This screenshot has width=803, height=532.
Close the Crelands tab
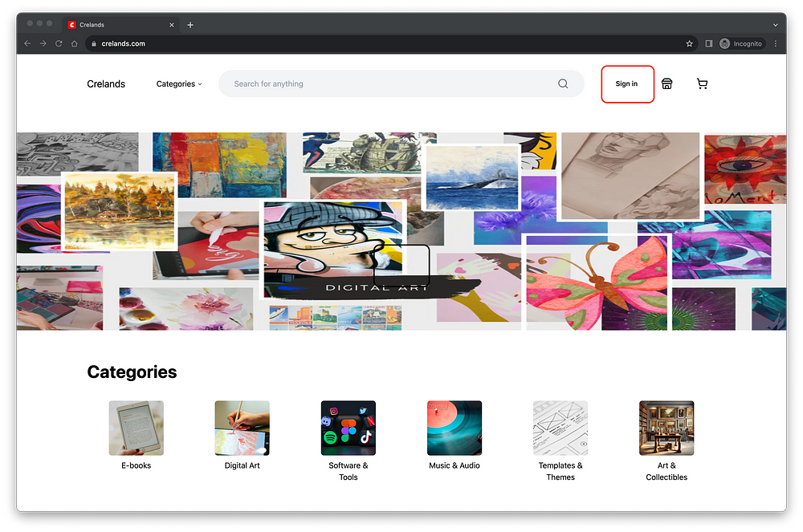tap(172, 25)
